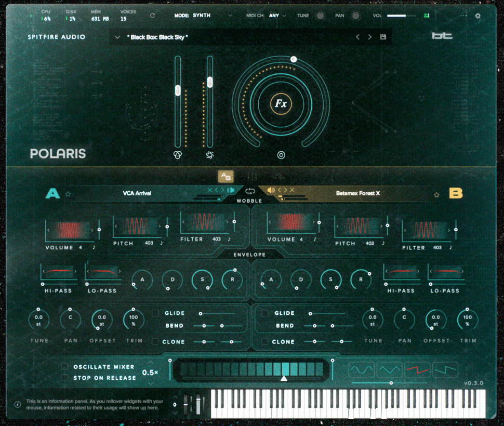Toggle layer A Glide checkbox
Screen dimensions: 504x426
pos(155,313)
